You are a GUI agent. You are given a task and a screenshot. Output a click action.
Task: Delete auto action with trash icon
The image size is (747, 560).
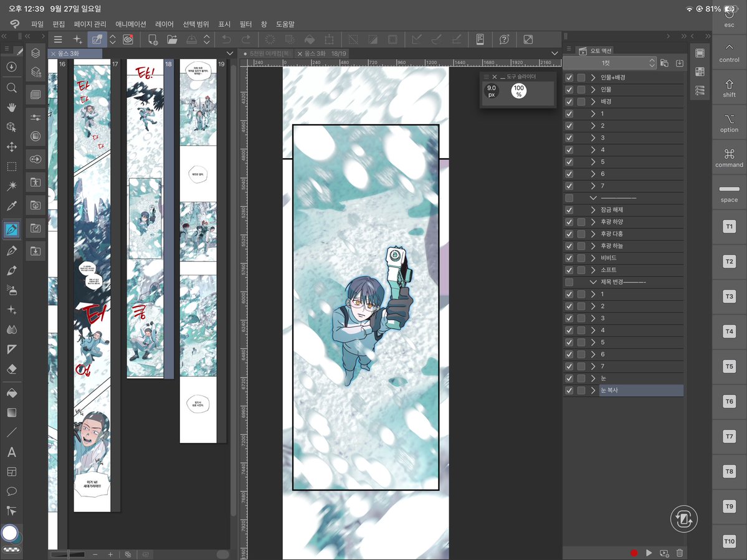(x=680, y=553)
